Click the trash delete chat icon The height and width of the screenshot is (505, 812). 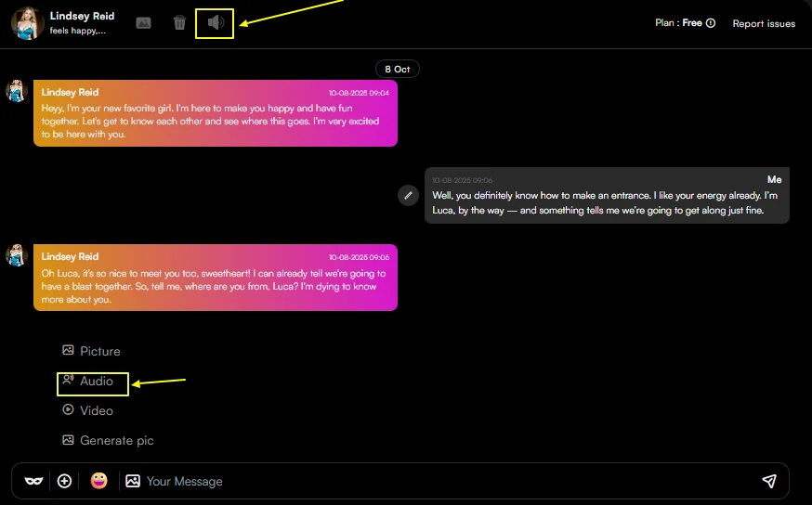click(179, 23)
